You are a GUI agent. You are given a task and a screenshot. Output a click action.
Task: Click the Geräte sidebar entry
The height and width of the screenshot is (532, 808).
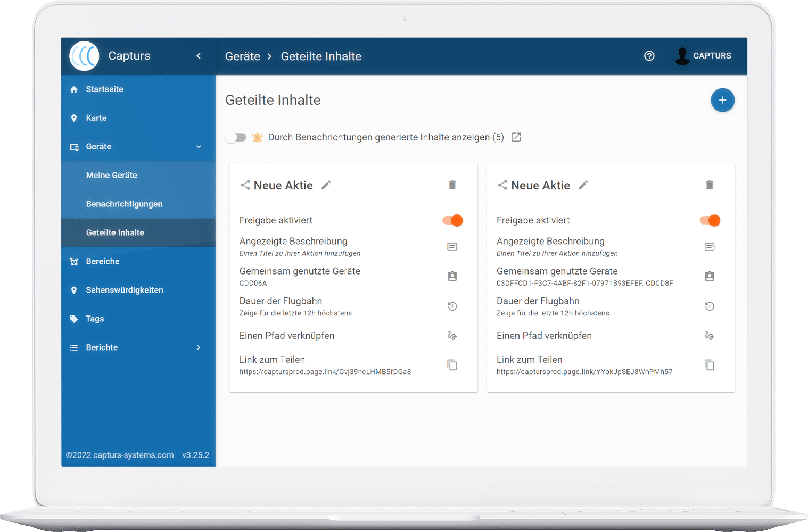point(138,147)
